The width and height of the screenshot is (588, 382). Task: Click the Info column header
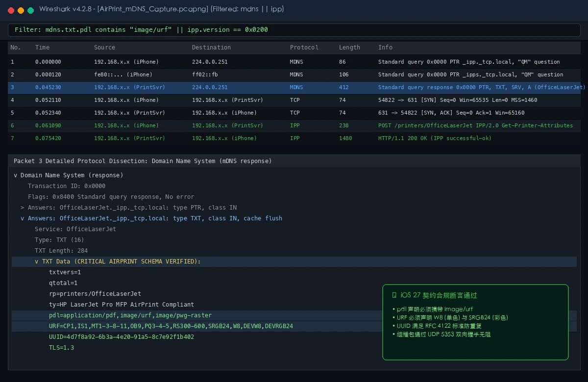pyautogui.click(x=385, y=48)
